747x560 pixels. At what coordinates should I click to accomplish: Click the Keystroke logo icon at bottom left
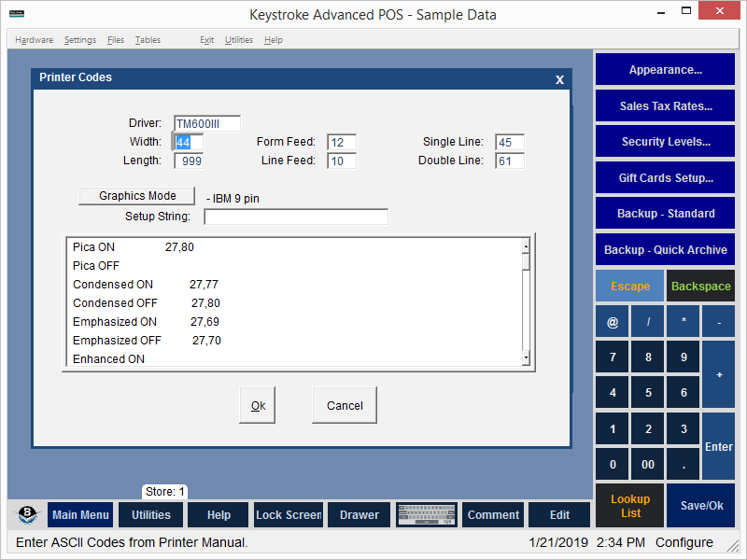coord(27,514)
